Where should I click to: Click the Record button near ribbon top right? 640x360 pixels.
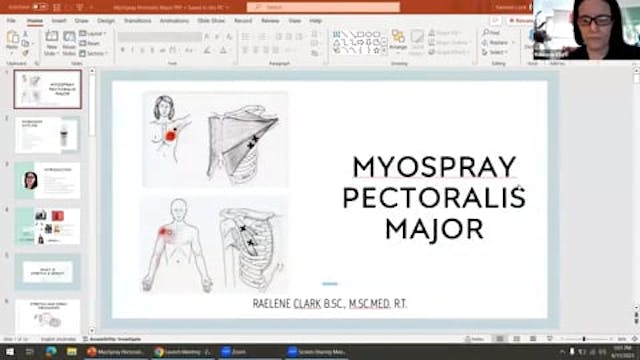[x=521, y=20]
